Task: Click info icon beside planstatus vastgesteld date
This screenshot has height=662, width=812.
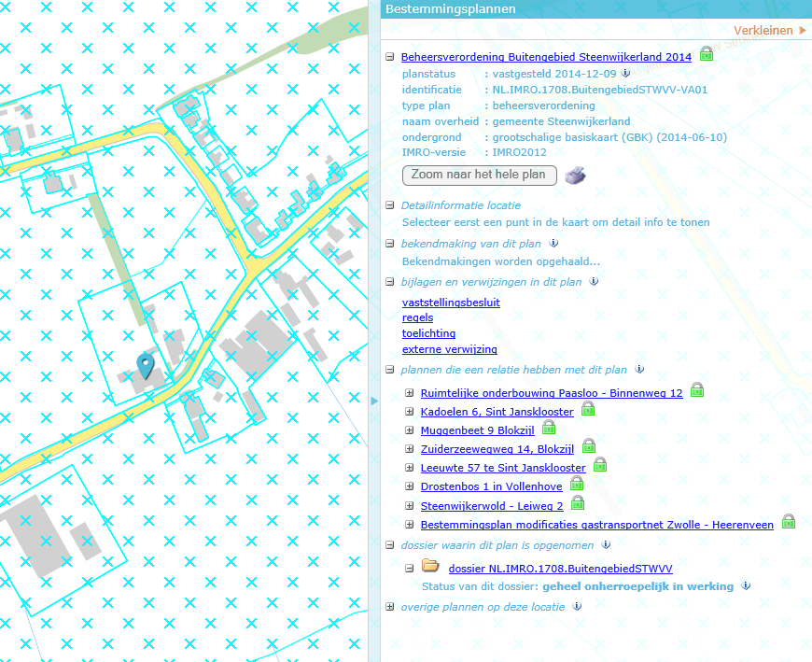Action: coord(625,73)
